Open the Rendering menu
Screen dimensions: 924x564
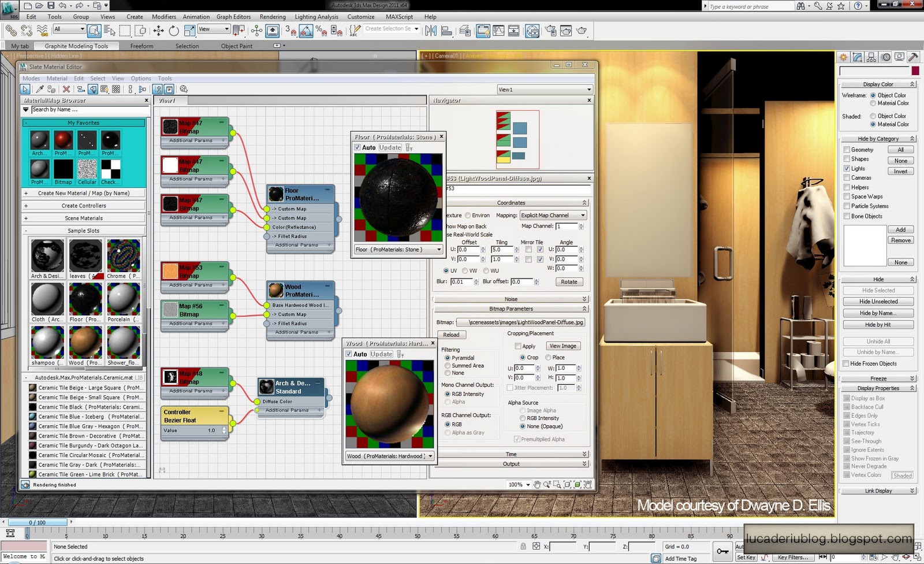click(x=273, y=17)
